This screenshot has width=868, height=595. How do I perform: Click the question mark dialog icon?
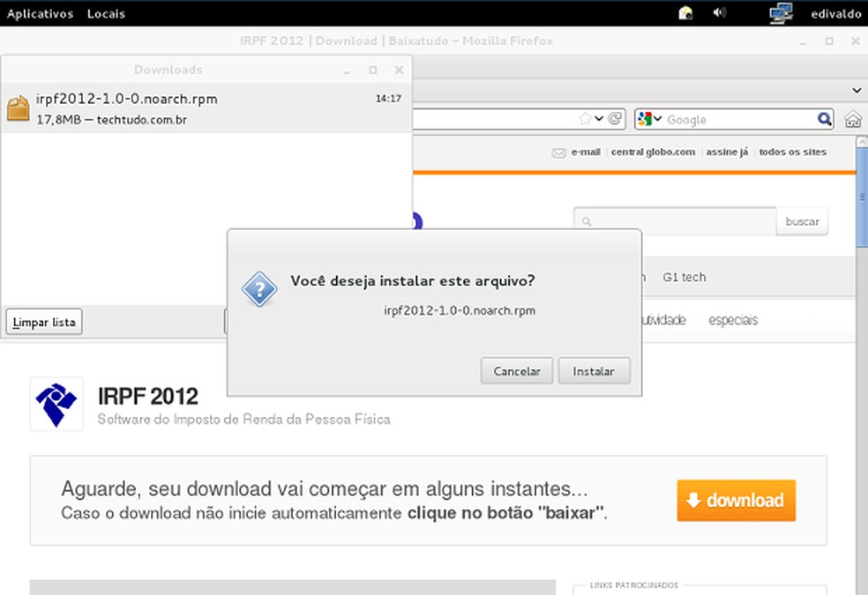[259, 288]
